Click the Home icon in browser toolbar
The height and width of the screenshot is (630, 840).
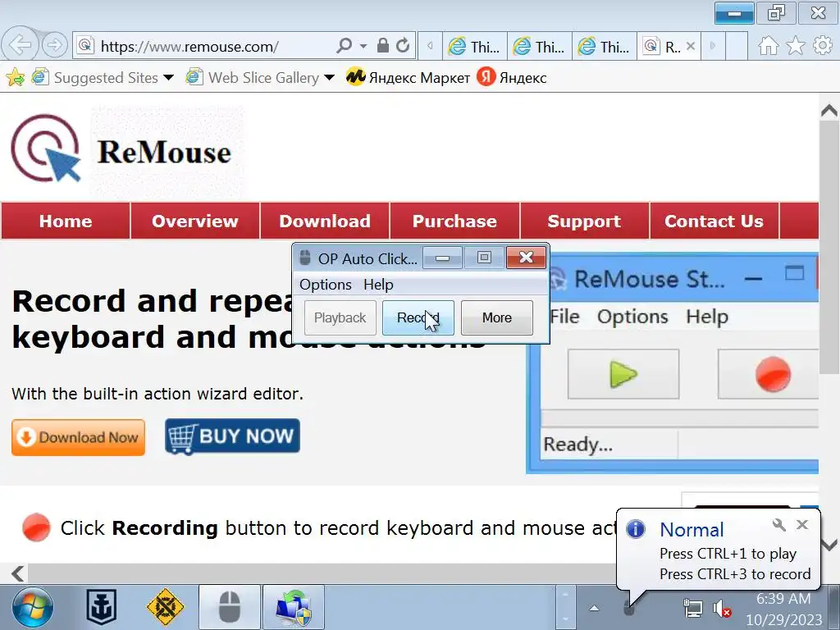pos(768,46)
